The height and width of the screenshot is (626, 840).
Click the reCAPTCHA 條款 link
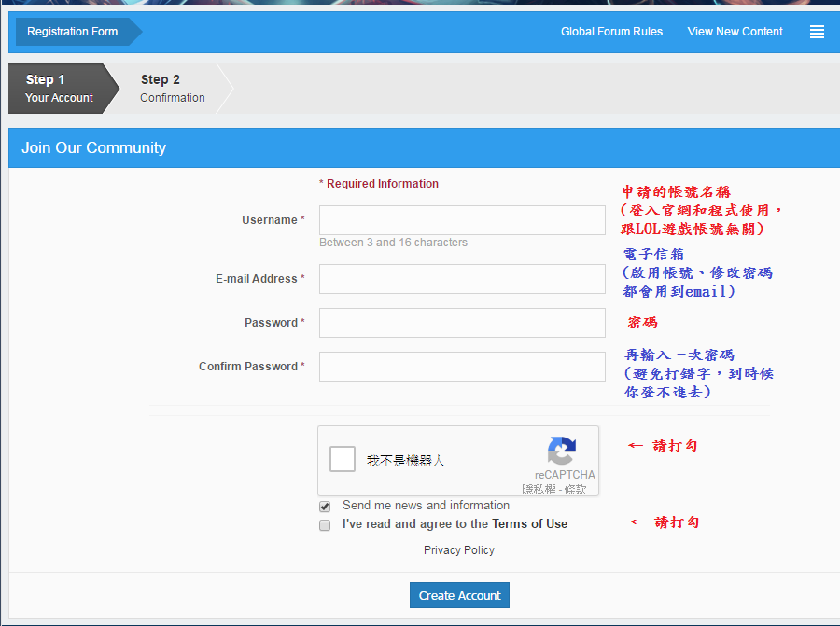[575, 490]
